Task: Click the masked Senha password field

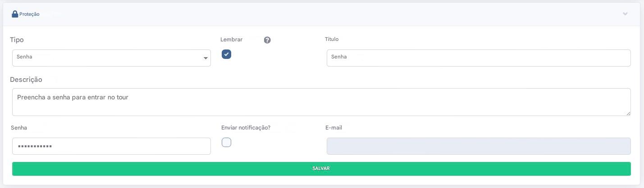Action: (x=111, y=146)
